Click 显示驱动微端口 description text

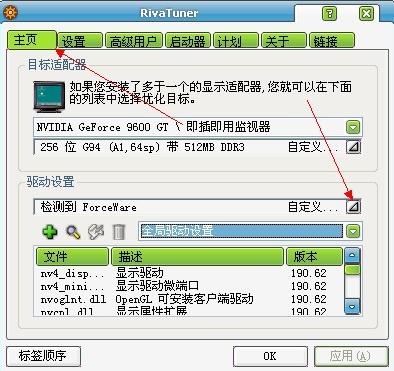pos(157,286)
